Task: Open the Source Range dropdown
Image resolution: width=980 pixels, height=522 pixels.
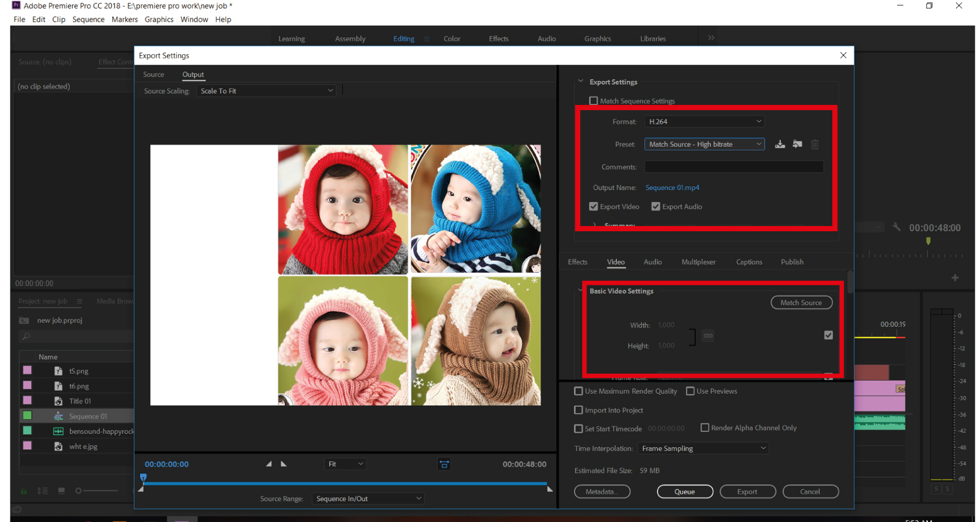Action: (x=367, y=498)
